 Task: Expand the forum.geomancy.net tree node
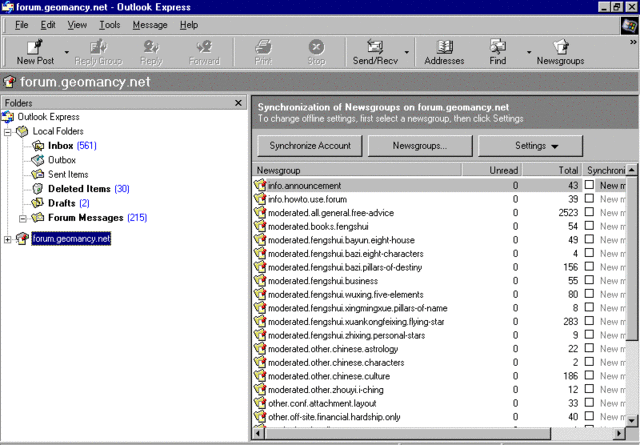pyautogui.click(x=8, y=239)
